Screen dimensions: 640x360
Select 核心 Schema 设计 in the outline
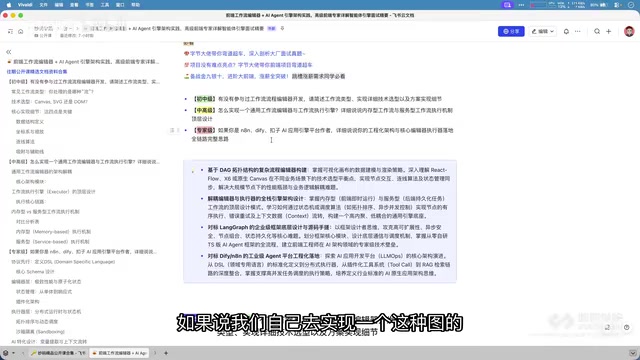pos(35,272)
